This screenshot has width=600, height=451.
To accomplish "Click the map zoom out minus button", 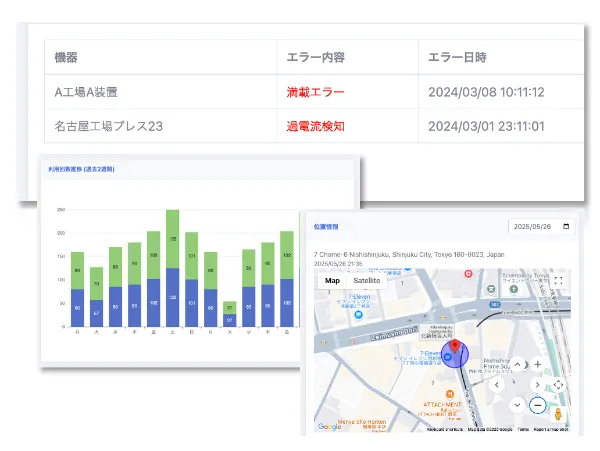I will coord(537,405).
